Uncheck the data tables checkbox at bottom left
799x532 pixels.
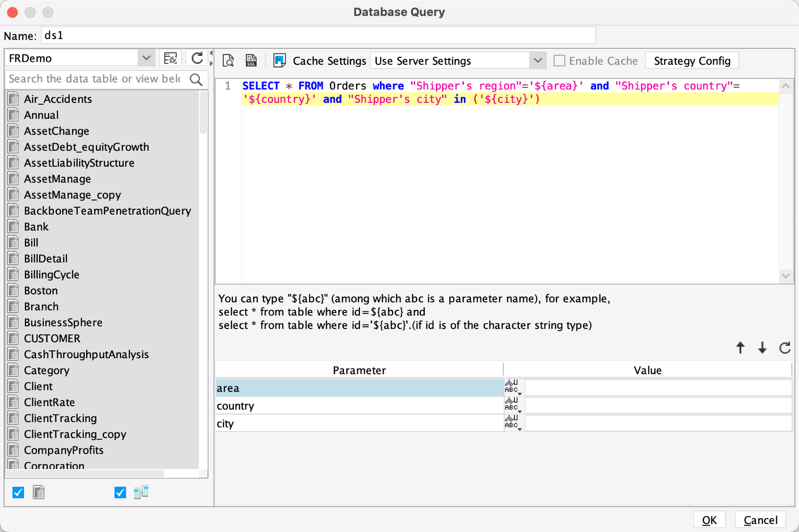(18, 492)
